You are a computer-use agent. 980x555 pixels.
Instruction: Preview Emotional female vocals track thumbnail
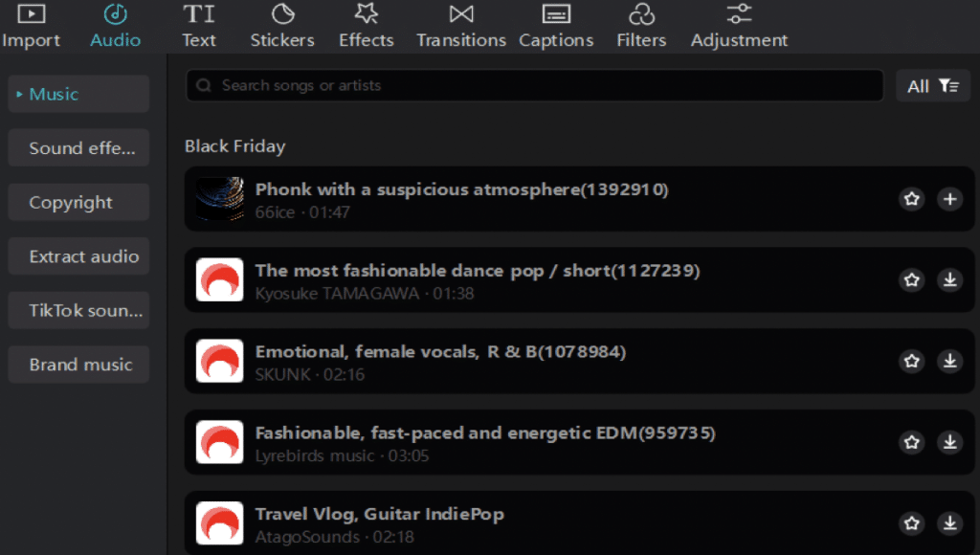click(219, 361)
